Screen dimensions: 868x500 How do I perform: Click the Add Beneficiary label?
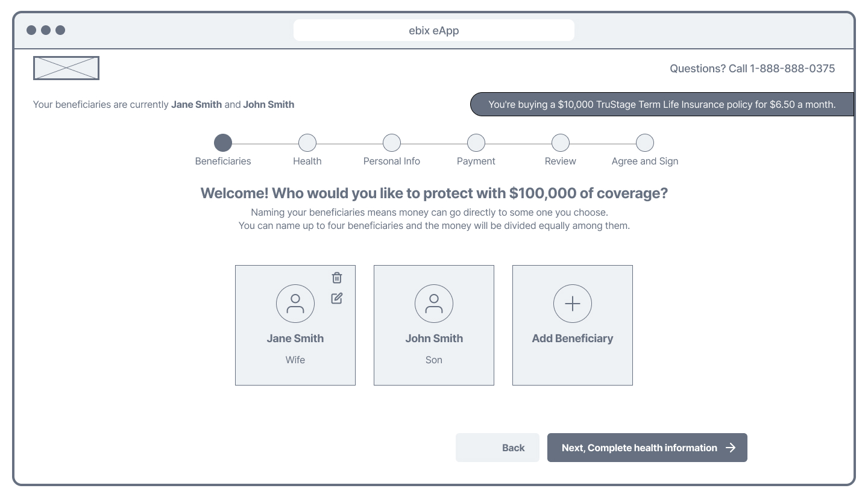coord(573,339)
